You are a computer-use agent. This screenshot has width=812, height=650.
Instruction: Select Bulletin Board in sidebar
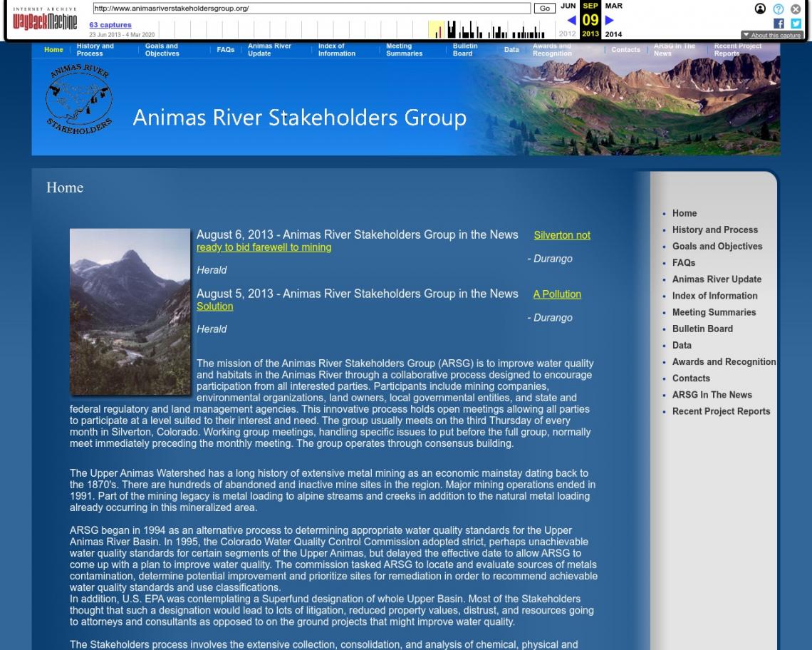click(702, 329)
